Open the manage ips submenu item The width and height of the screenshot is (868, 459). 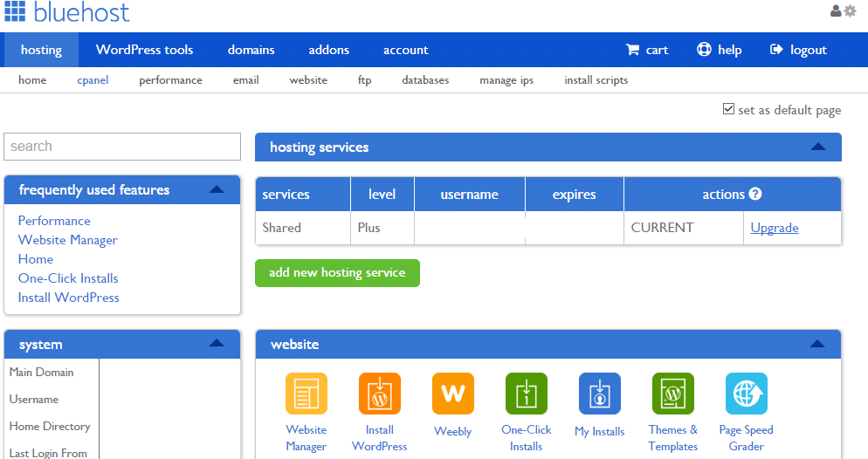click(506, 80)
